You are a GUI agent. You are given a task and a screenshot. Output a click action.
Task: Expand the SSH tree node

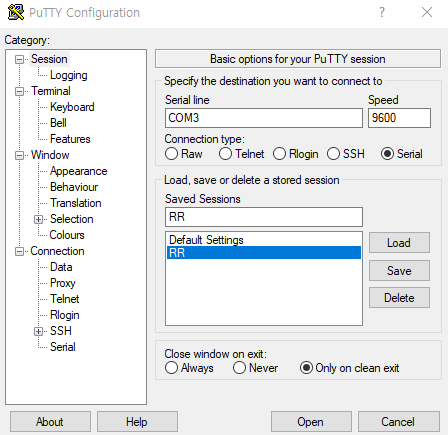click(39, 331)
